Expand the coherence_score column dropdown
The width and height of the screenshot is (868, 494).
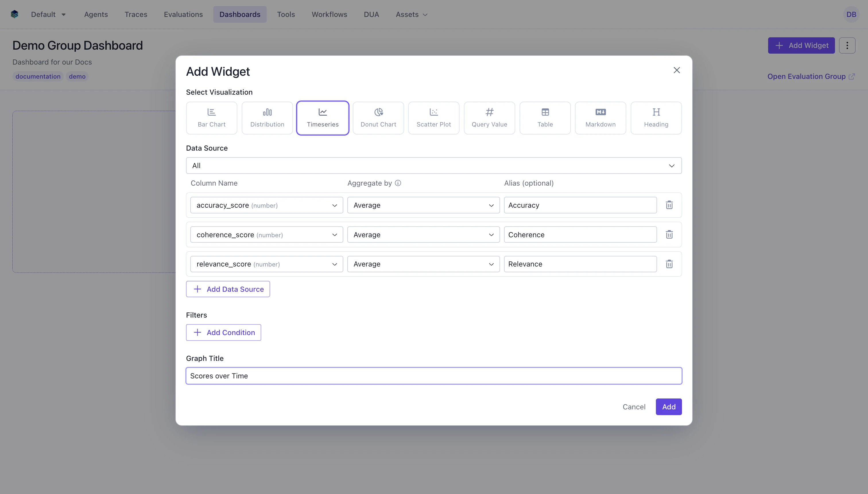[266, 234]
